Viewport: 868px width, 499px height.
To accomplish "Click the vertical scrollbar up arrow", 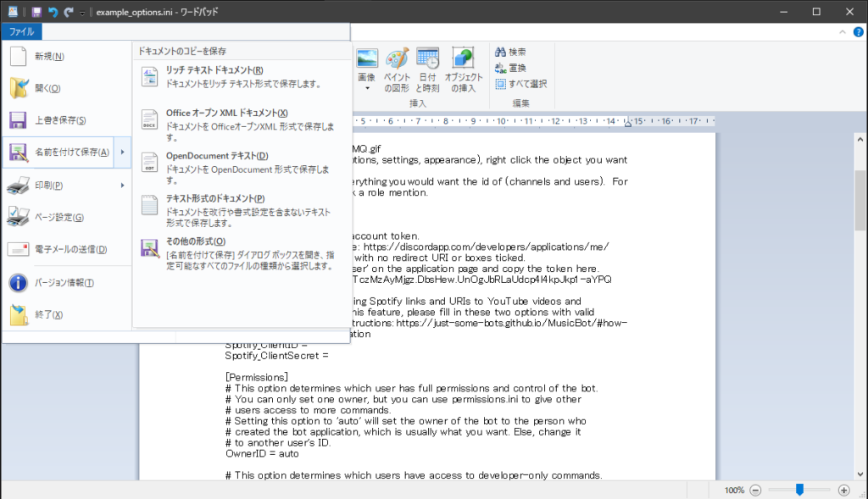I will pyautogui.click(x=860, y=139).
